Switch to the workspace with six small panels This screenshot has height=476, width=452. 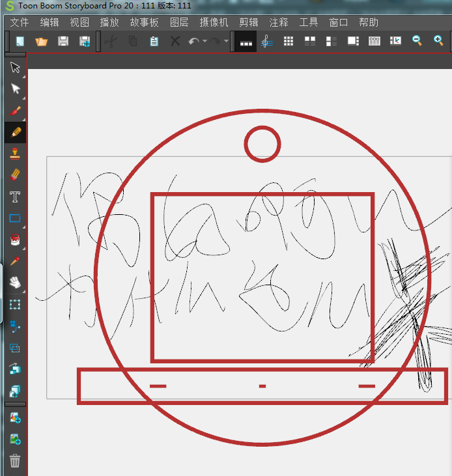coord(374,41)
